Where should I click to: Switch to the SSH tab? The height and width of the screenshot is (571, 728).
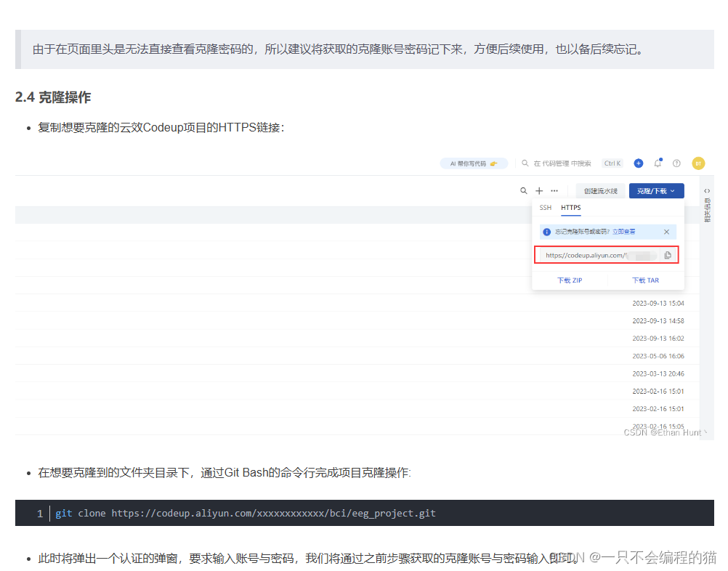pos(546,208)
